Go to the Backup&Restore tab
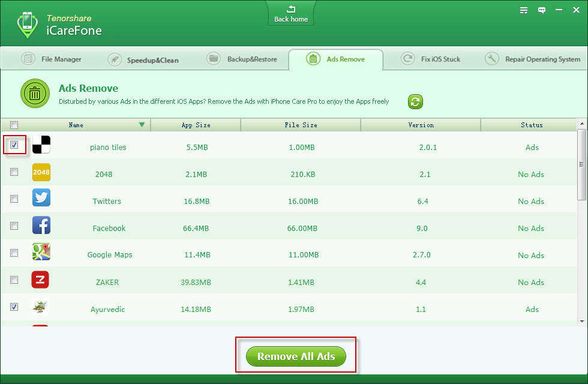Viewport: 588px width, 384px height. point(242,59)
